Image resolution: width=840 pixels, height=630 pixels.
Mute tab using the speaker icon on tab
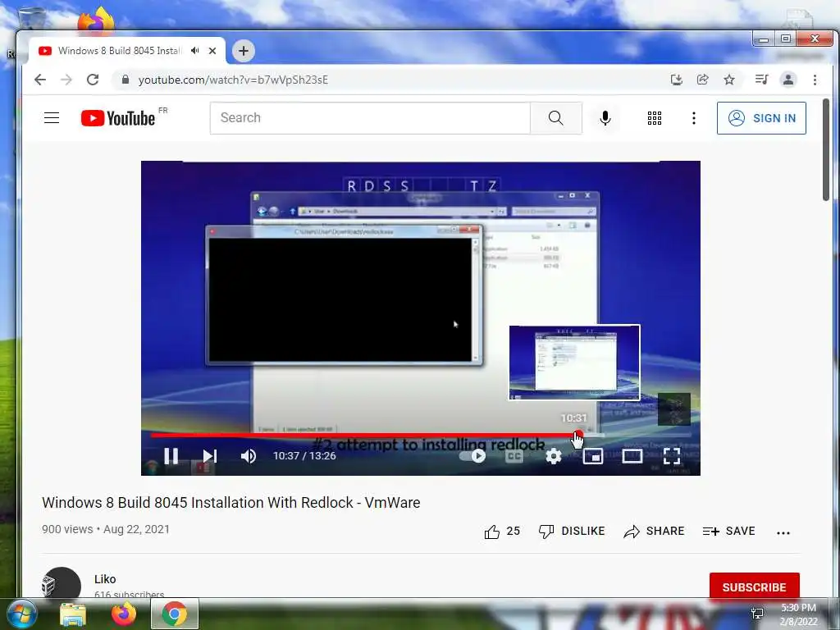(195, 50)
